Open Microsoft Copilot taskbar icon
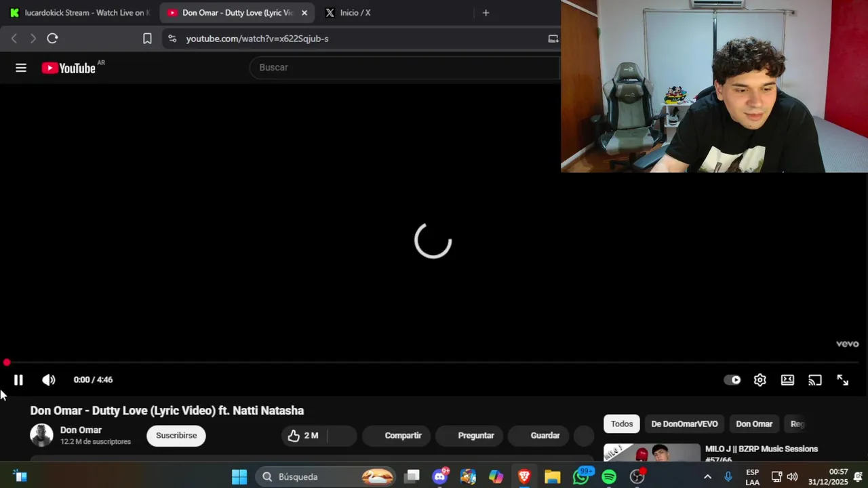 pos(496,477)
